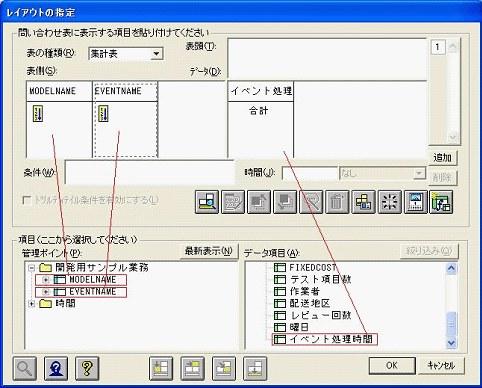
Task: Click the paste-to-row-side layout icon
Action: point(161,368)
